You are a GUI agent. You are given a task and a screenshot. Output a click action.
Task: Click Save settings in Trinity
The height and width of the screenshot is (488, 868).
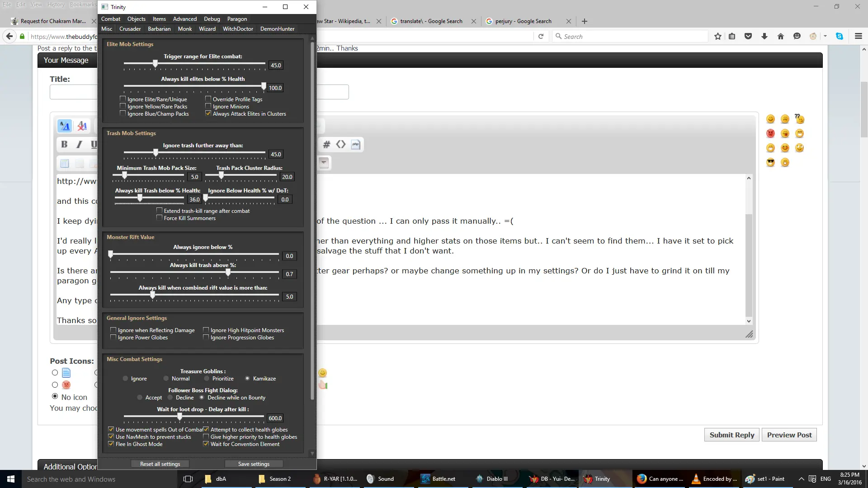click(254, 464)
